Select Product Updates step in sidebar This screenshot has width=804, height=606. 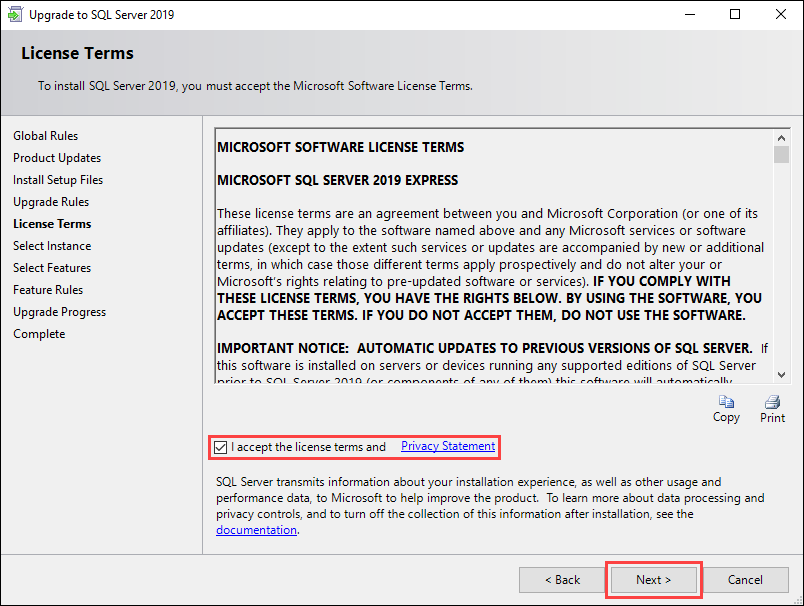point(57,158)
